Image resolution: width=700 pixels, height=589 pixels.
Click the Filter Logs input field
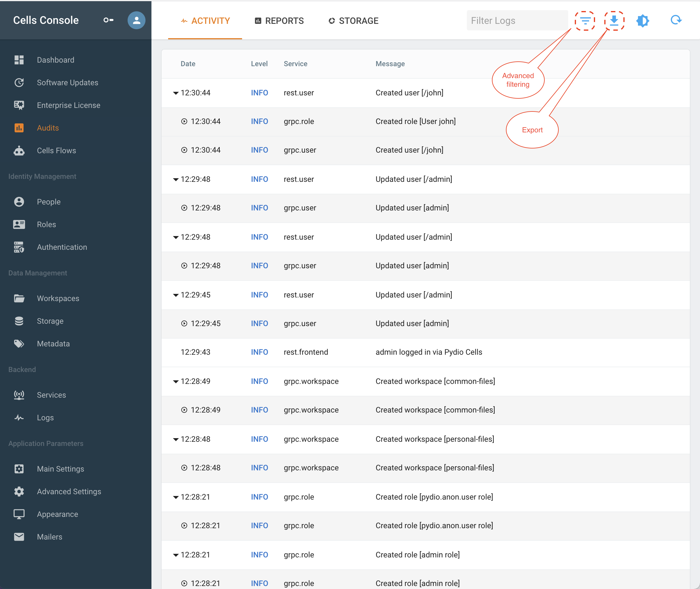point(517,20)
